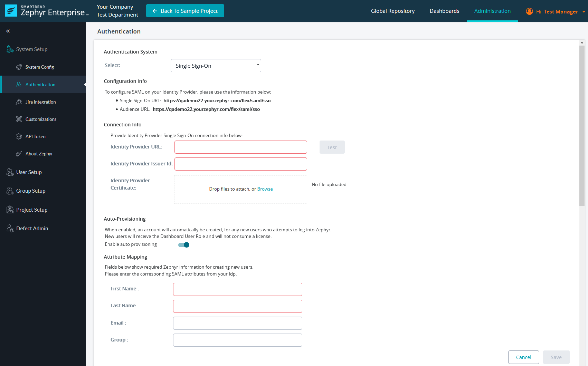The image size is (588, 366).
Task: Click the Customizations tools icon
Action: [19, 119]
